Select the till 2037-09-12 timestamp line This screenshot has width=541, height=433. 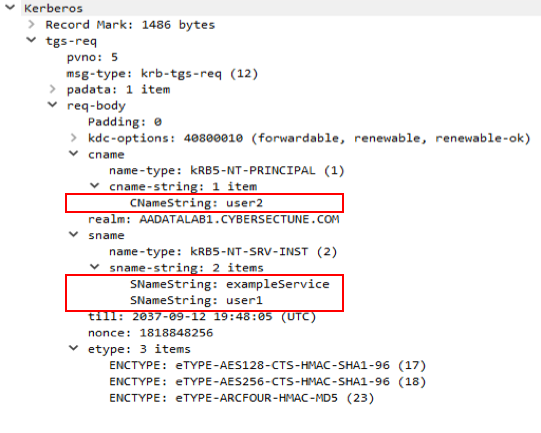click(x=202, y=316)
